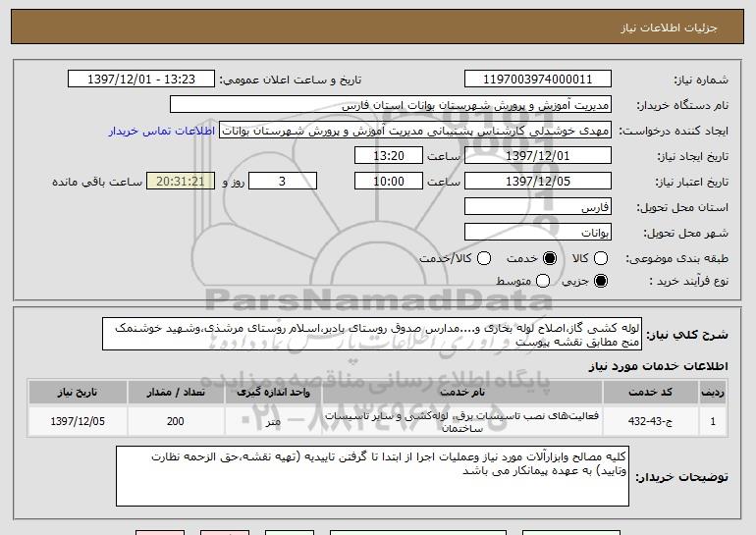Click the استان محل تحویل field فارس
Screen dimensions: 756x535
point(538,207)
